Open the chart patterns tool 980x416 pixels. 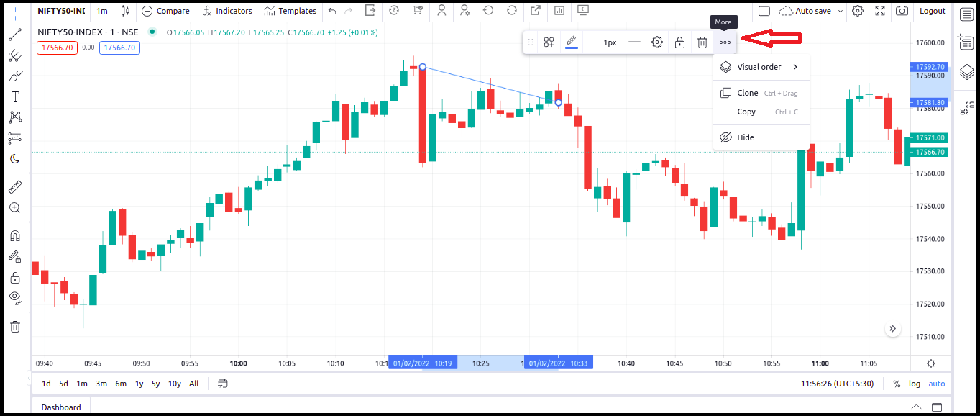coord(14,117)
